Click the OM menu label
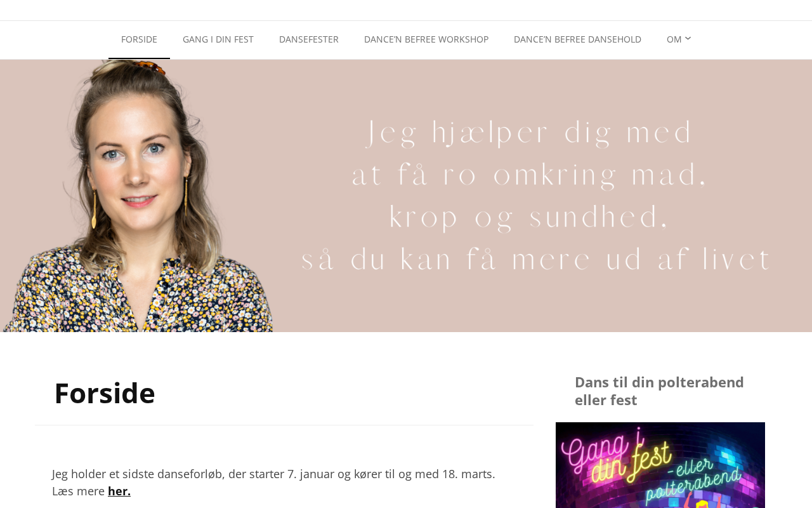 (x=674, y=39)
